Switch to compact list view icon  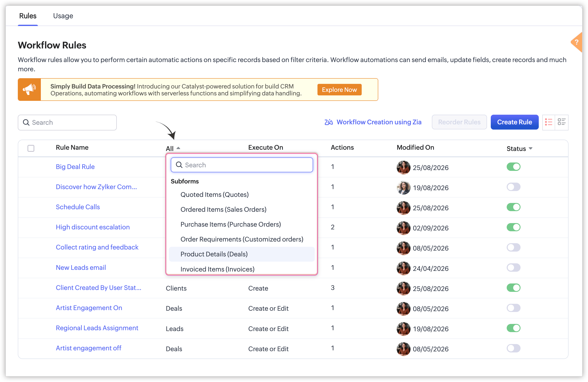[548, 122]
